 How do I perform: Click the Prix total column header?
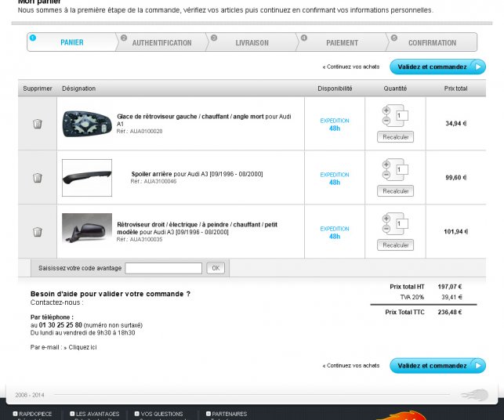pyautogui.click(x=455, y=89)
